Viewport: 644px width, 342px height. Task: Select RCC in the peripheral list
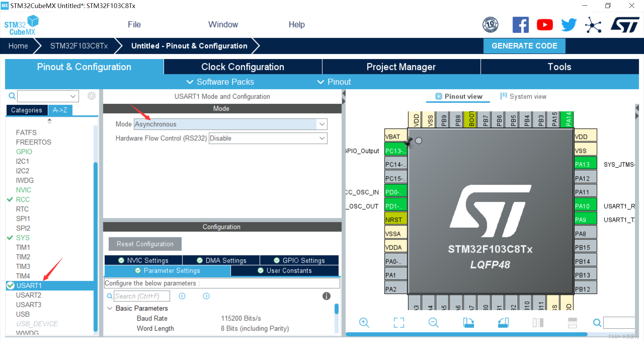pos(23,199)
